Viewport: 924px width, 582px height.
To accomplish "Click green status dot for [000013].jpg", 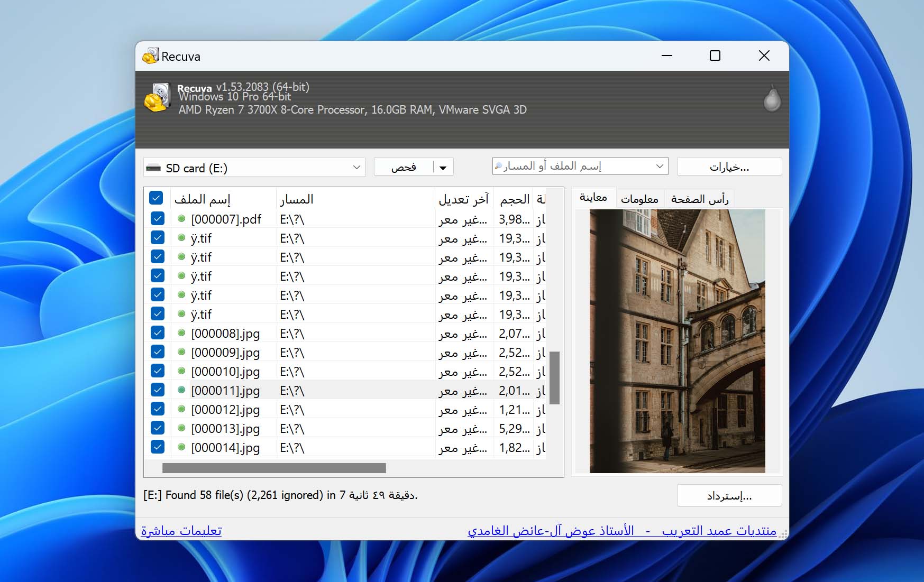I will [181, 428].
